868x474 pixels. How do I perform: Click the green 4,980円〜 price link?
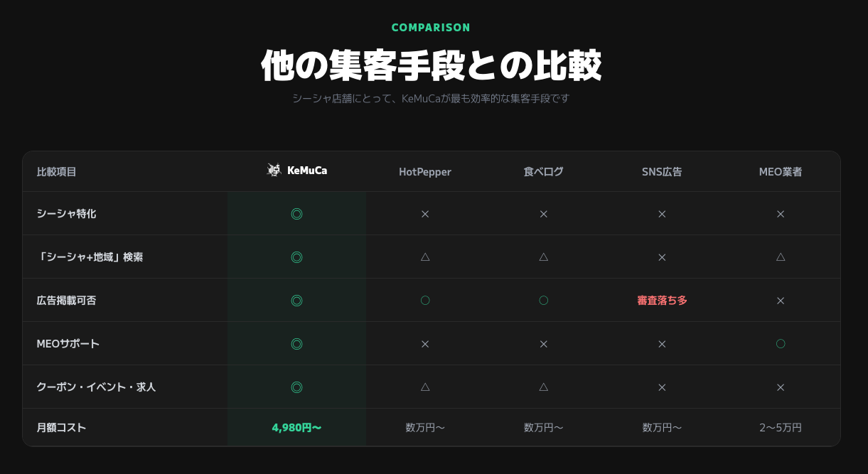pyautogui.click(x=296, y=427)
